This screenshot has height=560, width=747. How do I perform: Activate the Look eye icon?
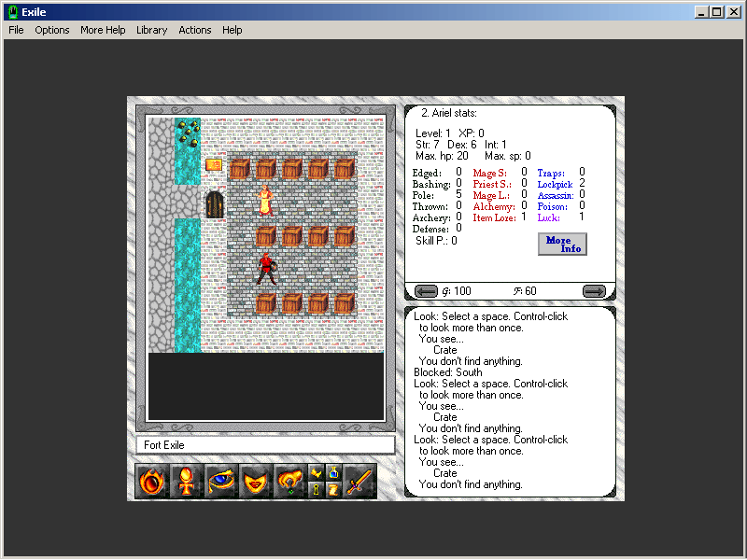[221, 482]
